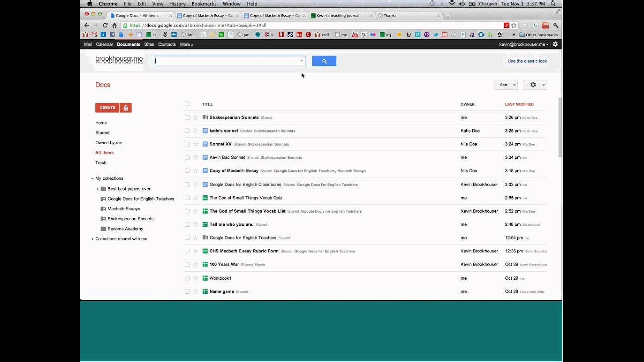Screen dimensions: 644x362
Task: Check the box for Google Docs for English Classrooms
Action: 187,184
